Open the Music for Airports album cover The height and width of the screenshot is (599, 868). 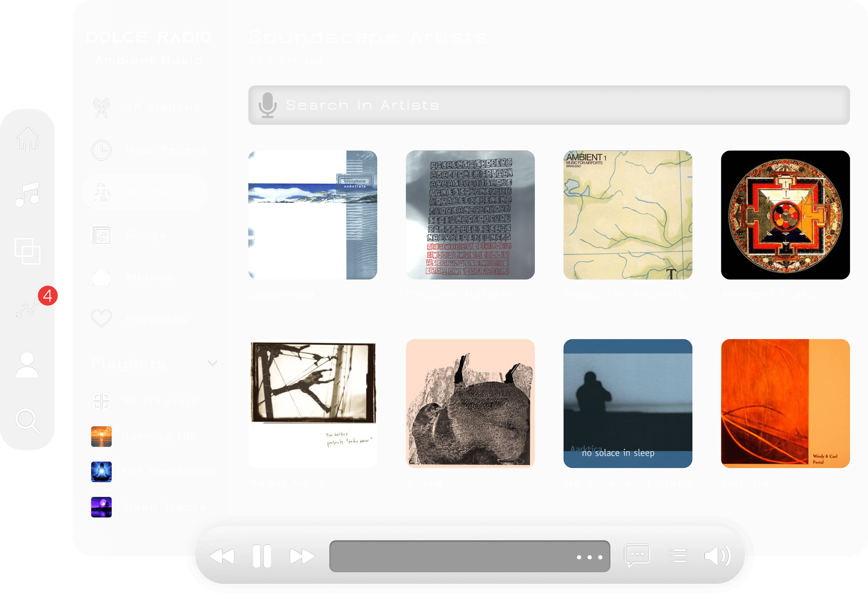click(628, 215)
